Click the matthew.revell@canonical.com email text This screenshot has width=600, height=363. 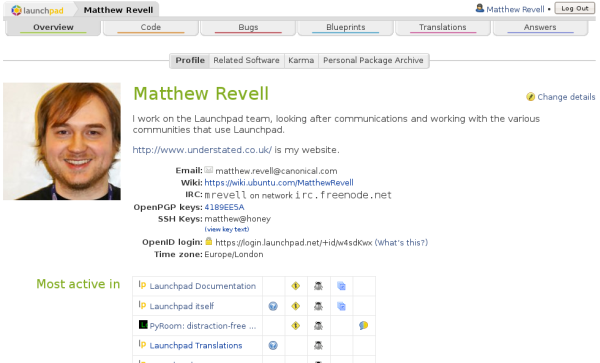276,171
